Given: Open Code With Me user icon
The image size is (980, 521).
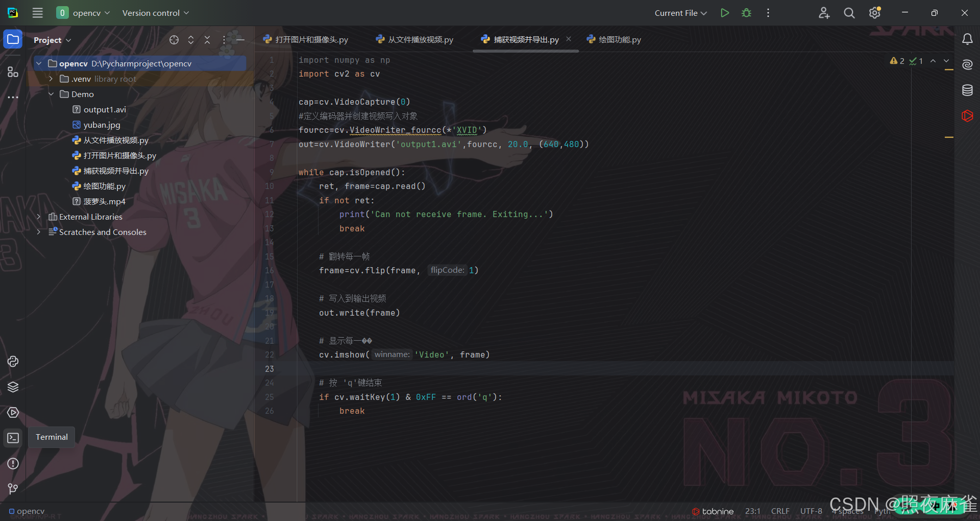Looking at the screenshot, I should click(x=824, y=13).
